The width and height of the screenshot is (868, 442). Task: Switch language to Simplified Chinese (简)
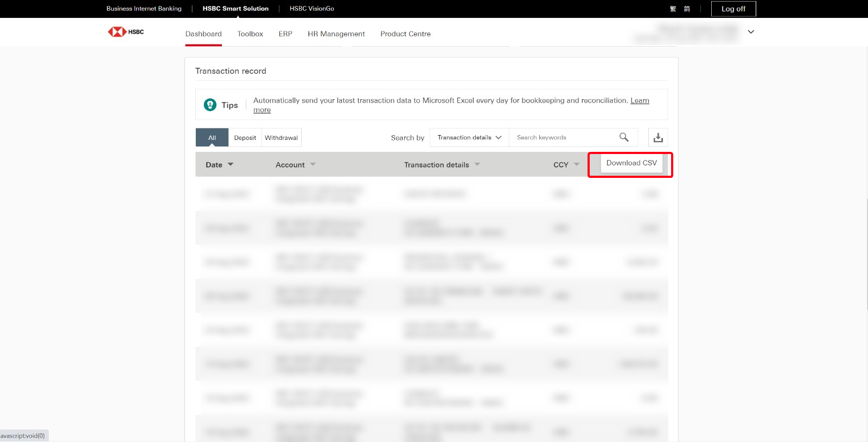pos(687,9)
